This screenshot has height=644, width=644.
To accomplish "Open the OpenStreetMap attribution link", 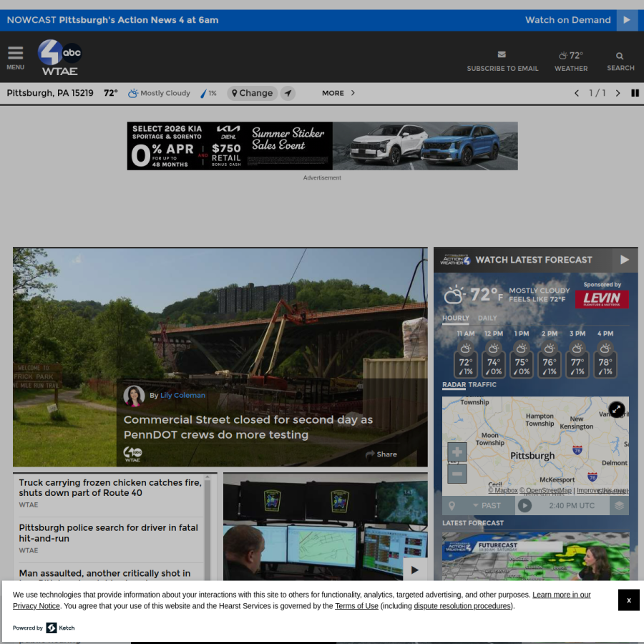I will pyautogui.click(x=545, y=490).
